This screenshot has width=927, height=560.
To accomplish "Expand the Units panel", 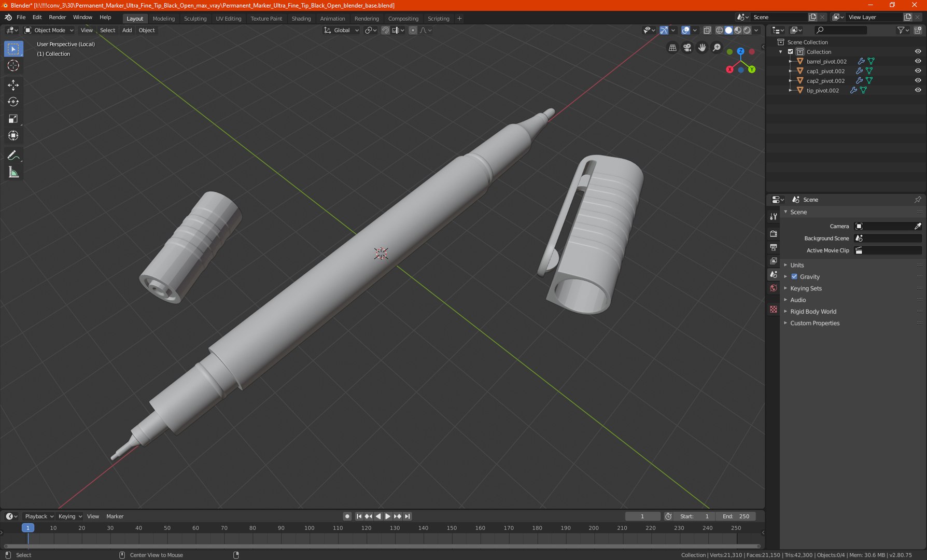I will coord(797,265).
